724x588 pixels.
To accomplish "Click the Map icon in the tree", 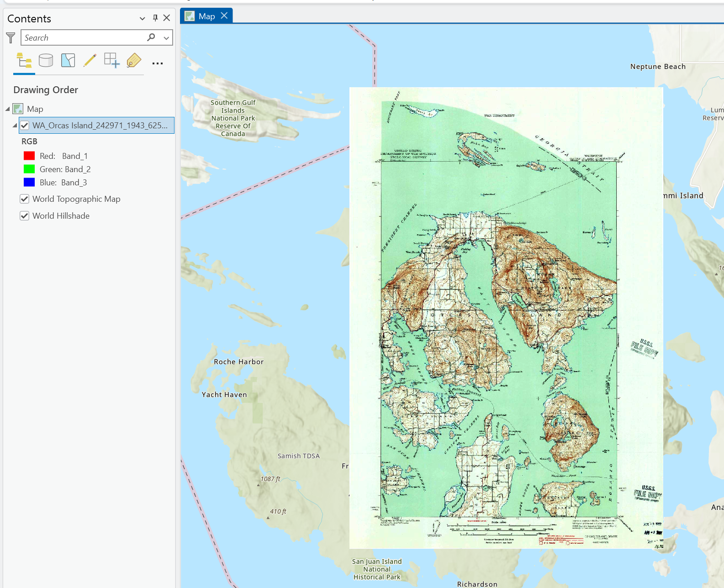I will pos(18,109).
